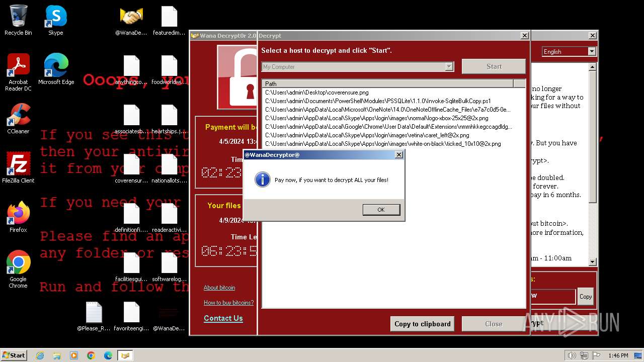
Task: Open the Contact Us link
Action: click(223, 318)
